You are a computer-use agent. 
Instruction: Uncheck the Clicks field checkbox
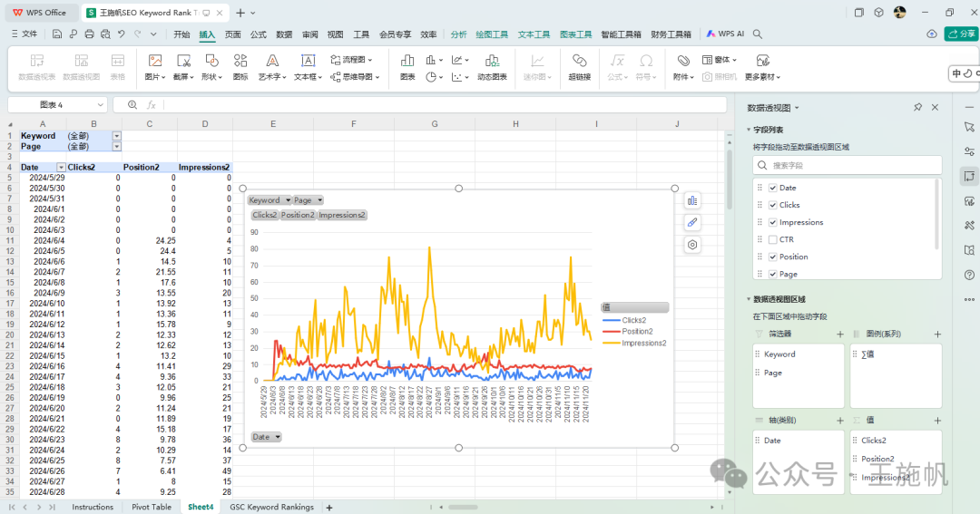tap(773, 205)
